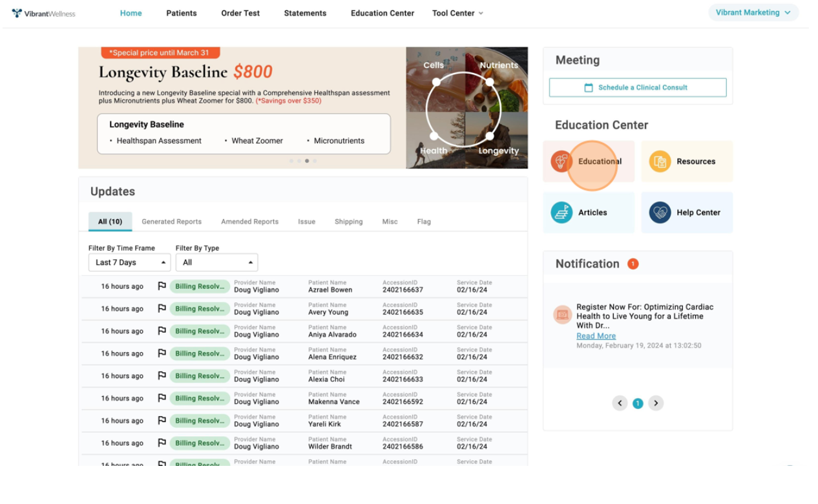The image size is (818, 504).
Task: Click Billing Resolv... tag for Alexia Choi
Action: pos(200,376)
